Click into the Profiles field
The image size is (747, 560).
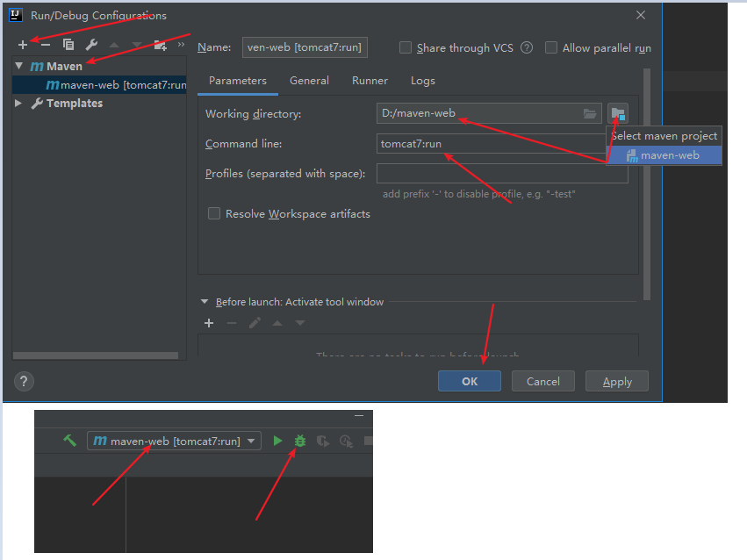(x=502, y=173)
